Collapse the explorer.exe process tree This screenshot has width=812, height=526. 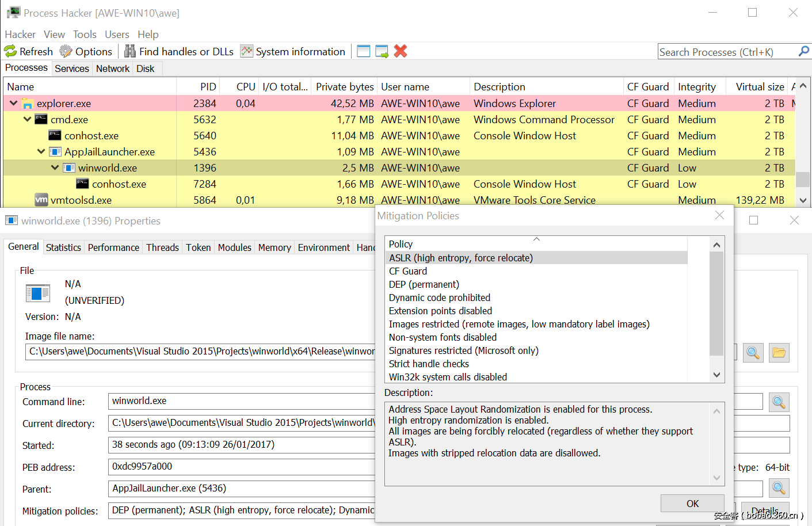[x=13, y=104]
